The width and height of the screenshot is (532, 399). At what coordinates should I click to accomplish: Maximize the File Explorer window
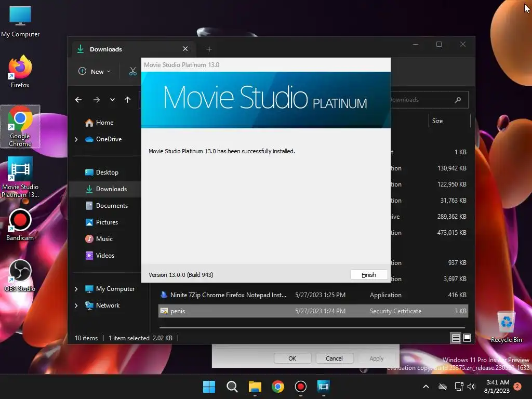point(439,45)
